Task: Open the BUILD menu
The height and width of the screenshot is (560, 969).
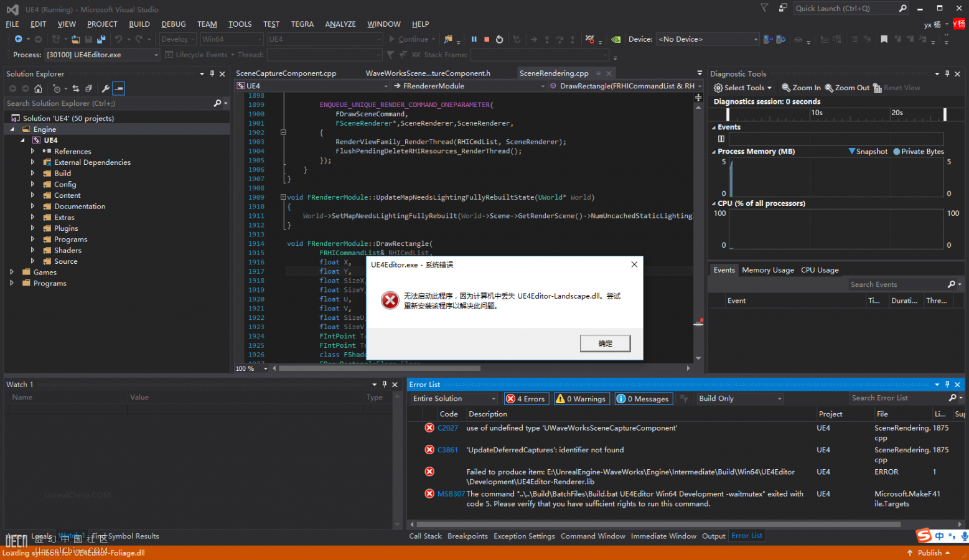Action: click(x=139, y=24)
